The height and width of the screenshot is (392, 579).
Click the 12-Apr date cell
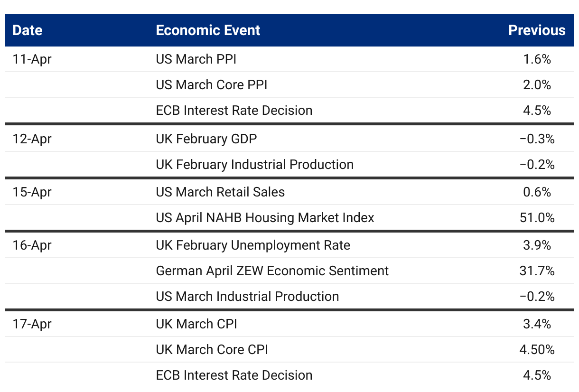point(32,139)
